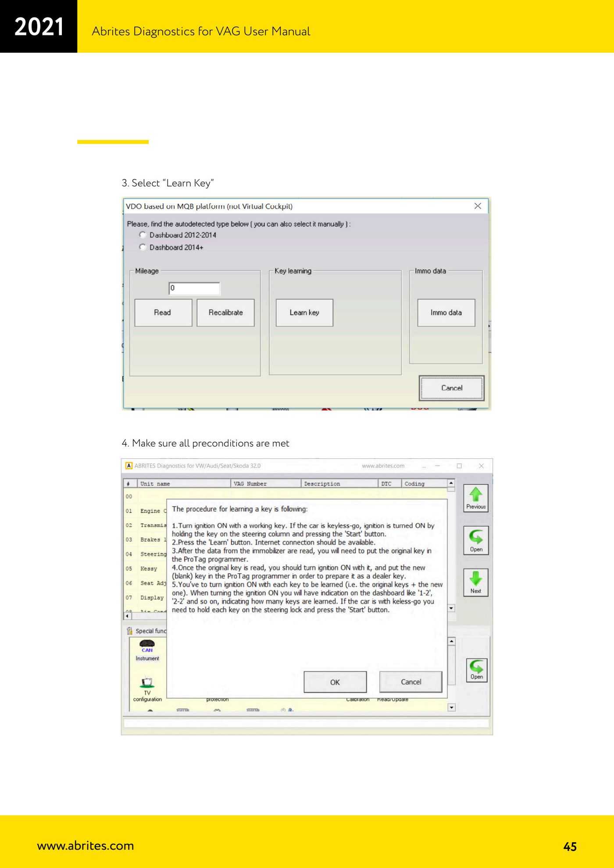This screenshot has height=868, width=614.
Task: Select the 01 Engine unit row
Action: (x=145, y=511)
